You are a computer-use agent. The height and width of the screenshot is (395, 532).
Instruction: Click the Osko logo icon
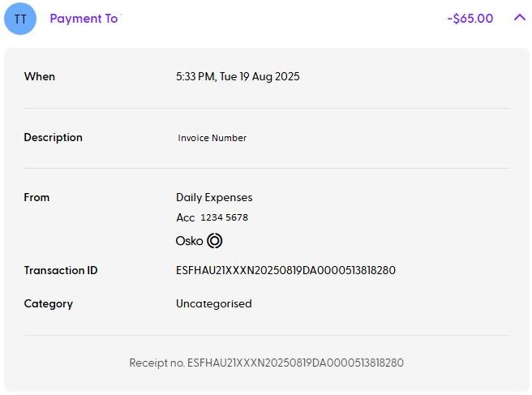[214, 241]
